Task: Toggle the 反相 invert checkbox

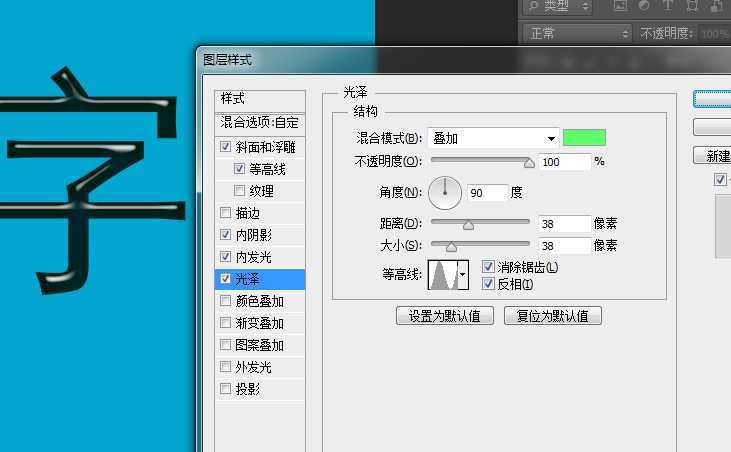Action: [488, 284]
